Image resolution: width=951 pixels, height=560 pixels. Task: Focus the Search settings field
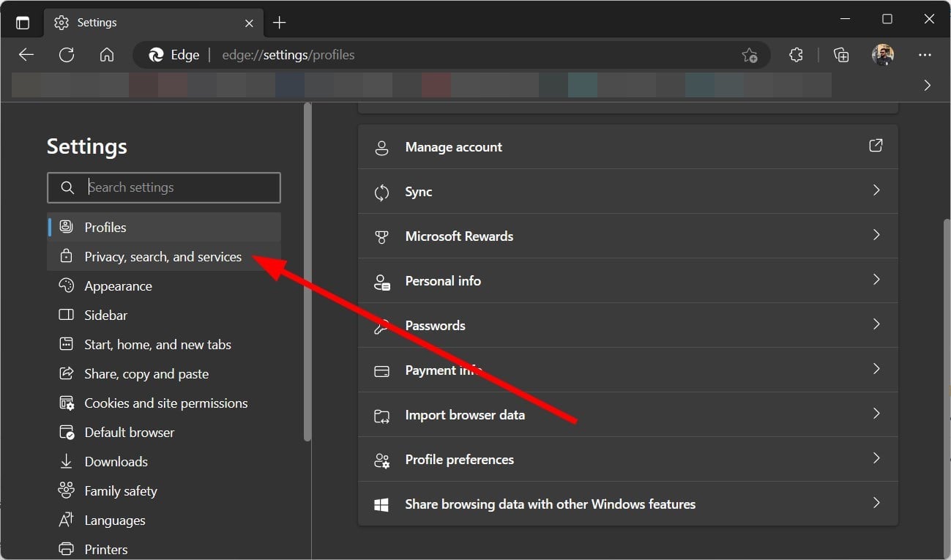[x=164, y=187]
